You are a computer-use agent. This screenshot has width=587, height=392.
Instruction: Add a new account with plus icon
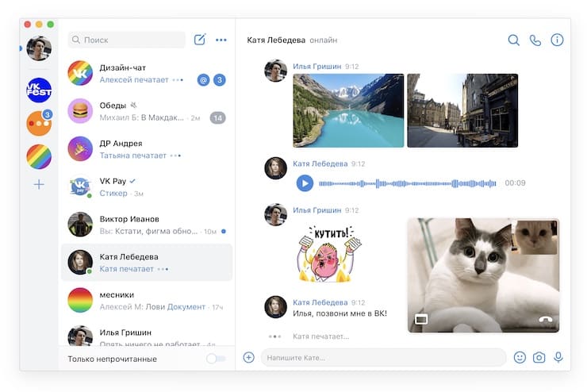39,184
